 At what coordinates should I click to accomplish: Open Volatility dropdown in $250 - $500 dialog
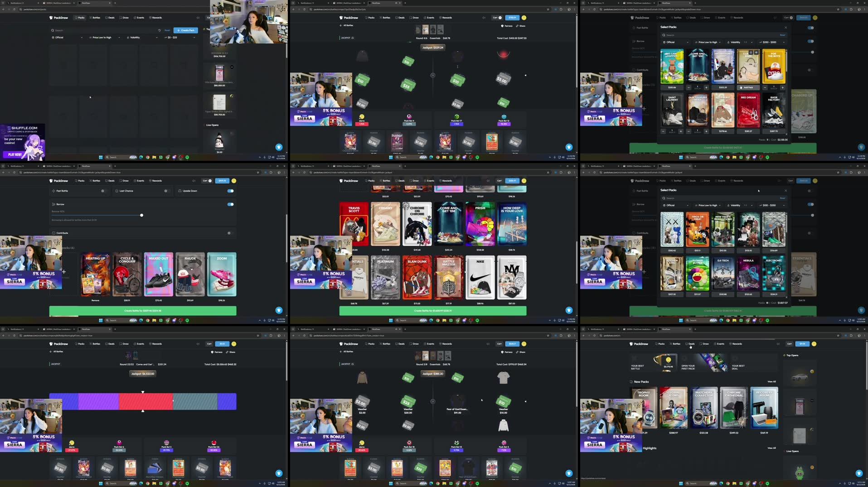(x=740, y=42)
